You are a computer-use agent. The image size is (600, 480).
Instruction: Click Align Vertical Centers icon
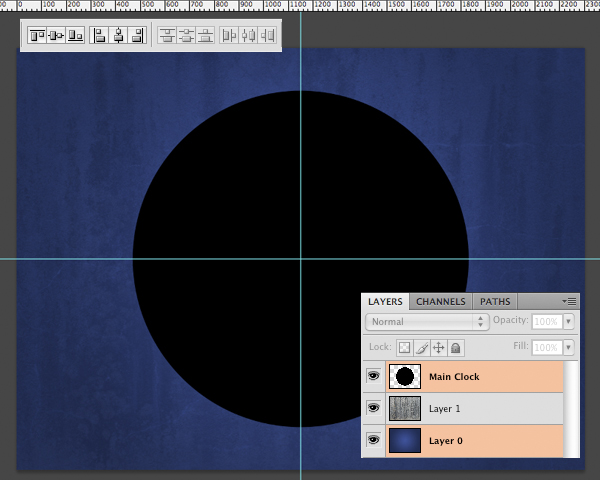[x=56, y=35]
